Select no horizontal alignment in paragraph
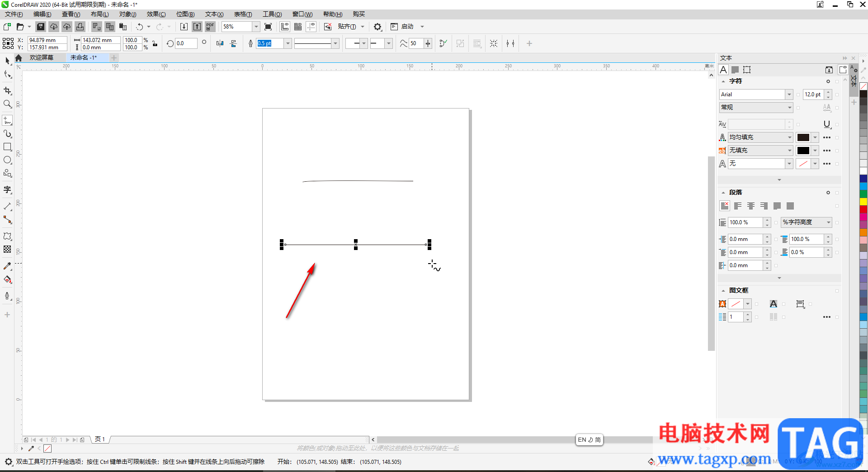 click(725, 206)
